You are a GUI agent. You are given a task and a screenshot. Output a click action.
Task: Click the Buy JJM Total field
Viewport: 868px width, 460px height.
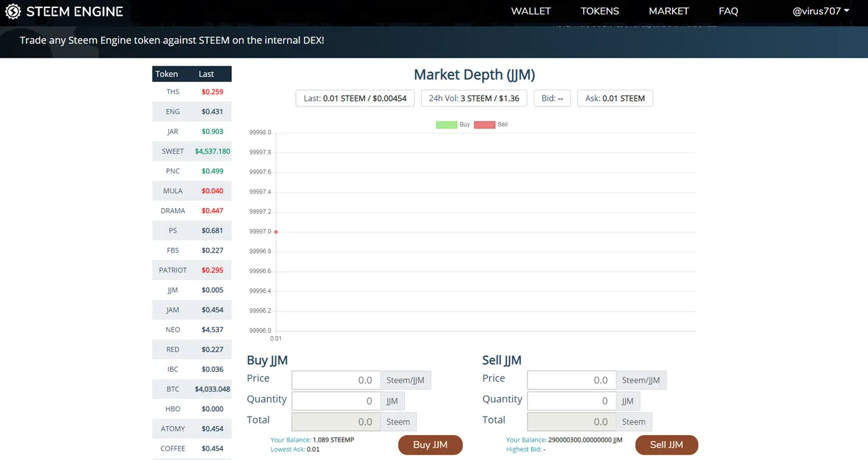click(336, 422)
